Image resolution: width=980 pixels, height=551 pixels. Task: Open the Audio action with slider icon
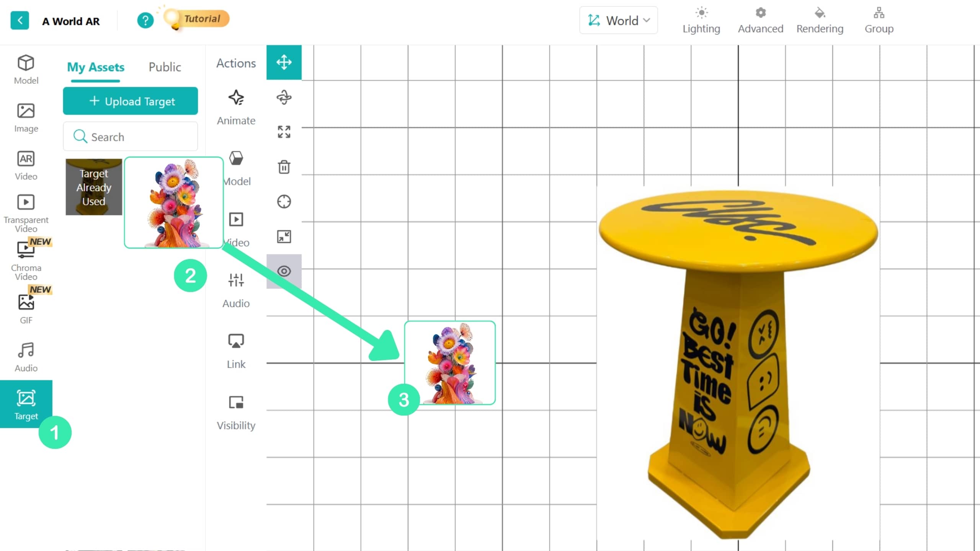coord(236,290)
